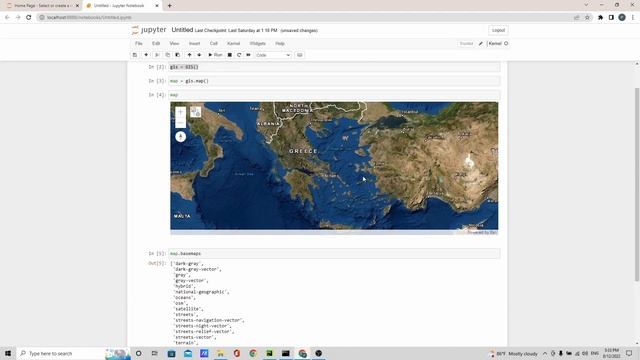
Task: Open browser extensions puzzle icon
Action: [600, 18]
